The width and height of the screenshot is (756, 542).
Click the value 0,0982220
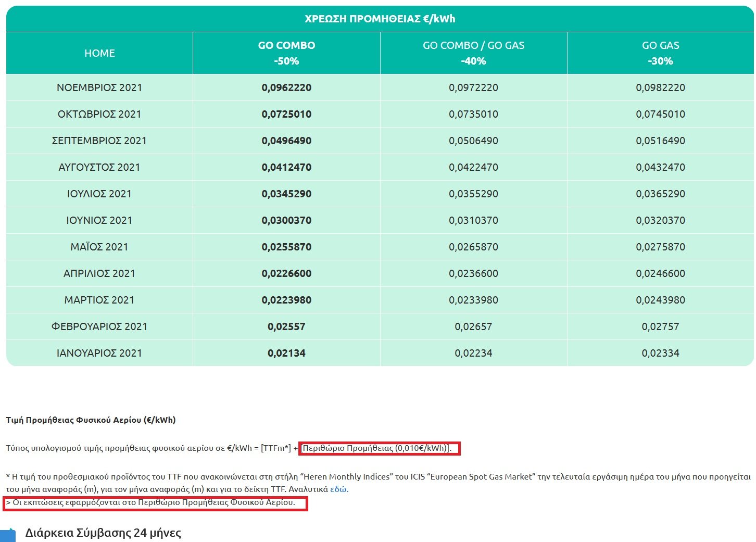click(660, 87)
